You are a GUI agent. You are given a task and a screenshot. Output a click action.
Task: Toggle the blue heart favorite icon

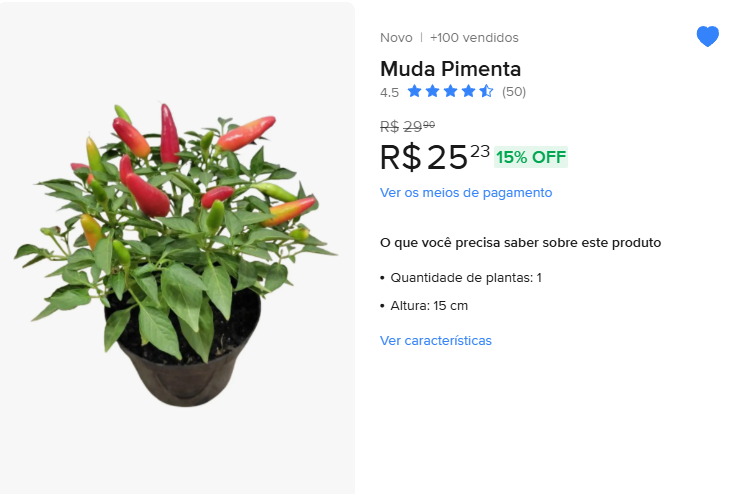[x=707, y=36]
